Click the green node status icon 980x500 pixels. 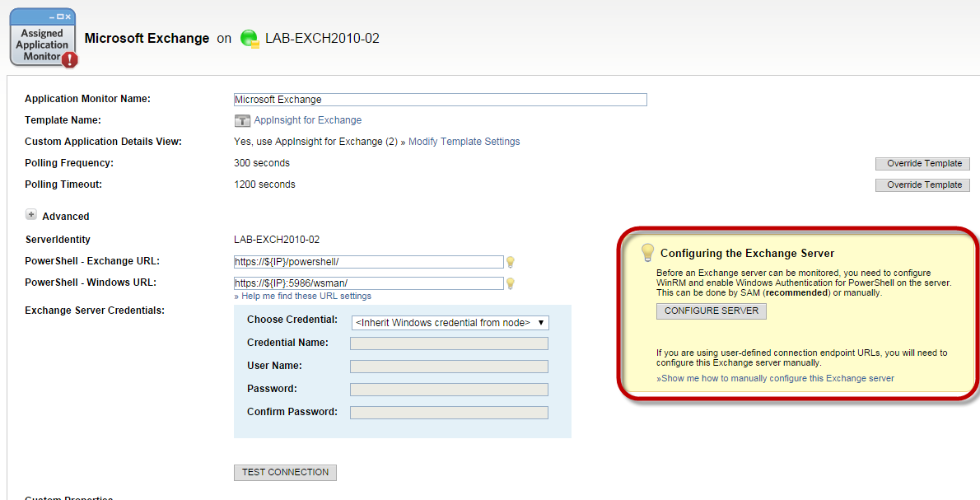(x=250, y=39)
